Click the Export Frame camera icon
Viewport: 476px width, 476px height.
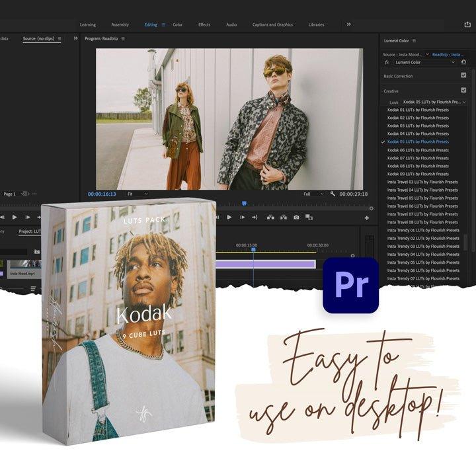coord(296,217)
